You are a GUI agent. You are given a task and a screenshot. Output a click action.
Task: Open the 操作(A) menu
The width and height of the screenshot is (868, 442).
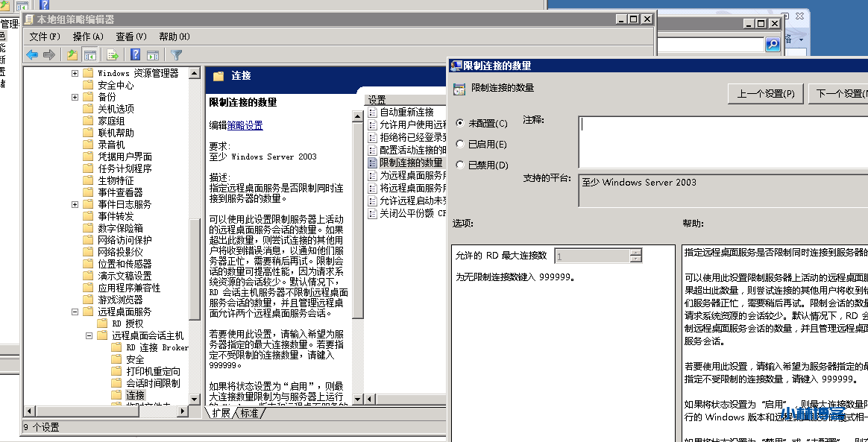click(87, 37)
